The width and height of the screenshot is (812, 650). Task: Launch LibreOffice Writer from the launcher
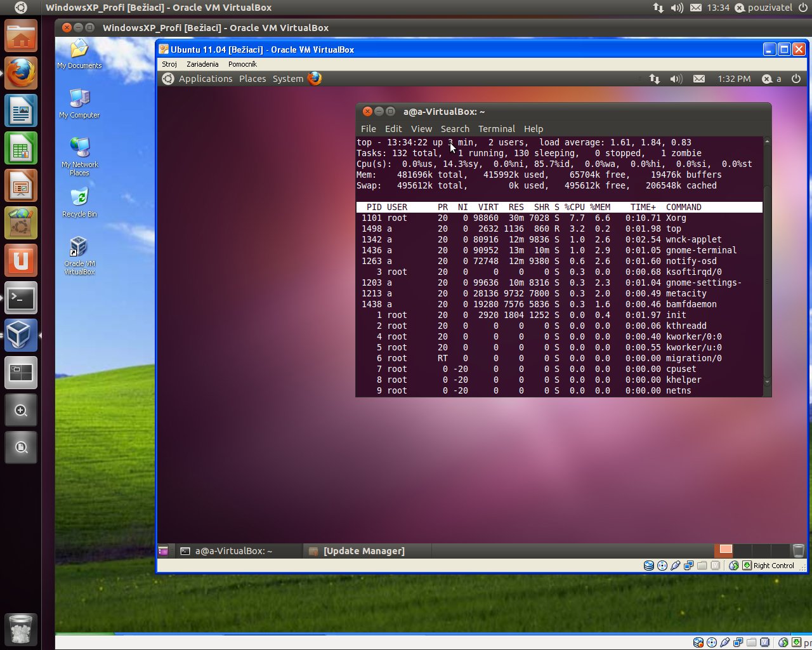pos(21,111)
